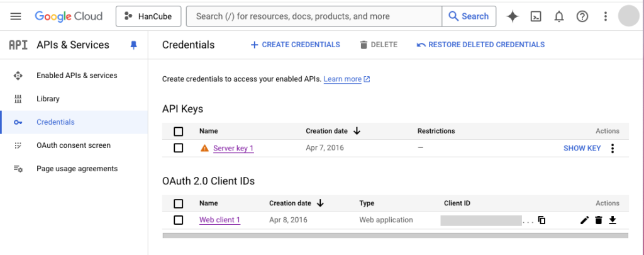The width and height of the screenshot is (644, 255).
Task: Open Gemini AI sparkle assistant
Action: pos(513,16)
